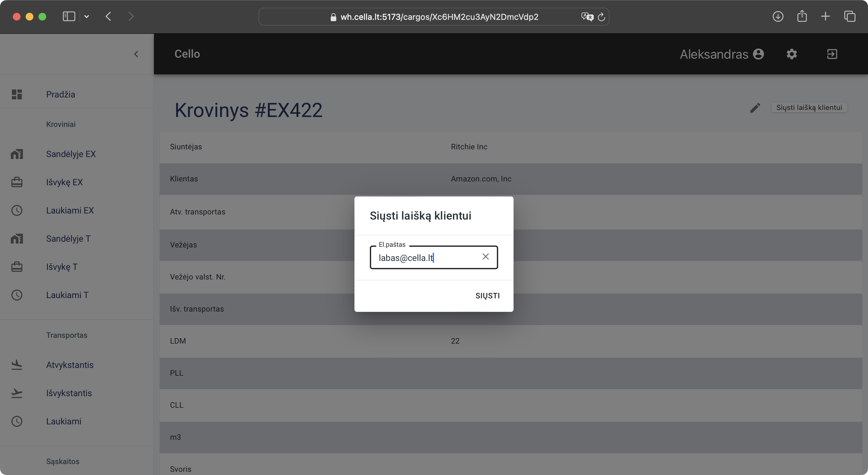The height and width of the screenshot is (475, 868).
Task: Click the Amazon.com, Inc client value
Action: click(481, 179)
